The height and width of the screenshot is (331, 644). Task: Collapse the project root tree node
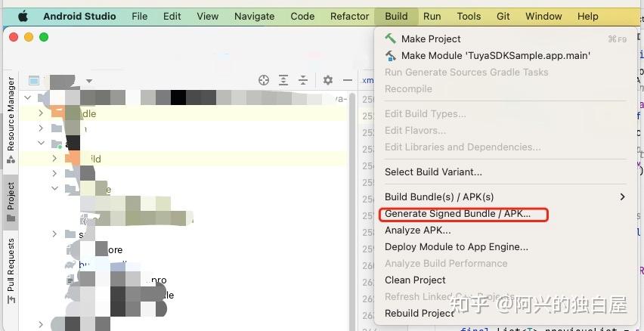tap(27, 97)
